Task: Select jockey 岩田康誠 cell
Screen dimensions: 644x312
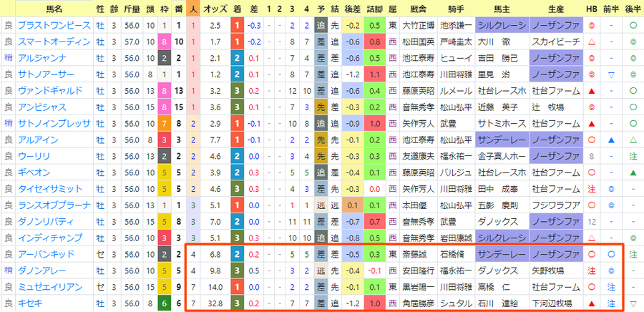Action: click(456, 238)
